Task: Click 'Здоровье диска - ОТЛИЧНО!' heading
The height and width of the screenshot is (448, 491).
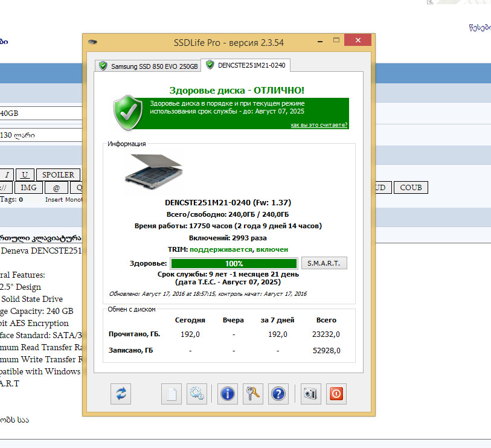Action: (237, 91)
